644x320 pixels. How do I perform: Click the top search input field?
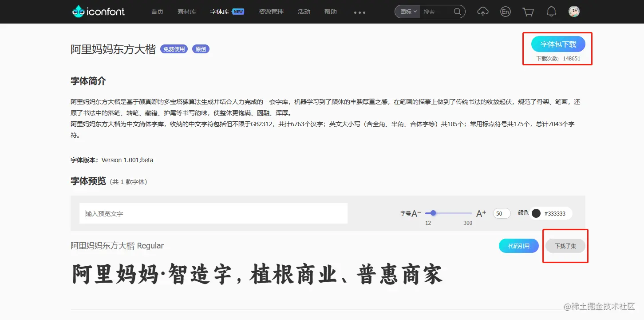pos(437,12)
